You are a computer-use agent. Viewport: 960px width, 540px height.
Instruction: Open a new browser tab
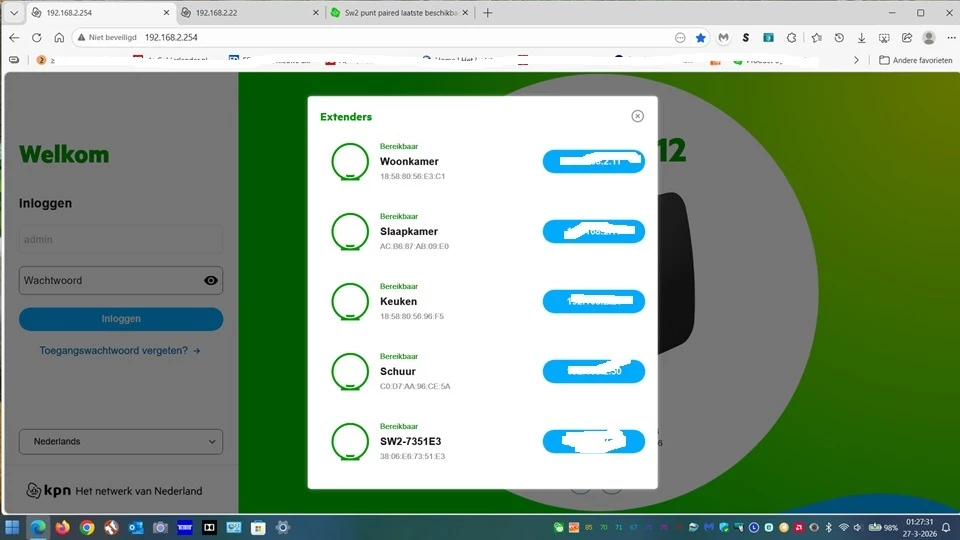click(x=487, y=13)
